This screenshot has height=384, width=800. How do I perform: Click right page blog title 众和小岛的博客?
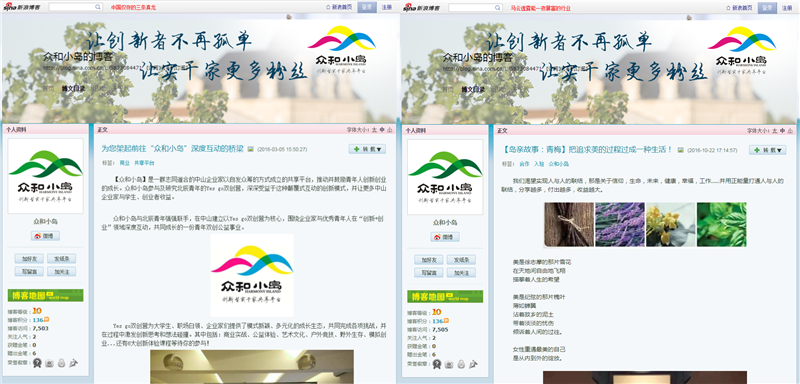tap(478, 57)
